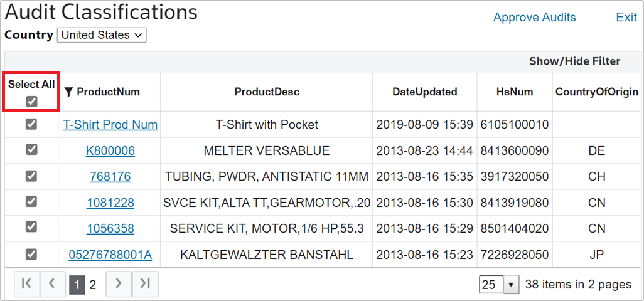The image size is (644, 301).
Task: Click the Show/Hide Filter option
Action: click(x=574, y=61)
